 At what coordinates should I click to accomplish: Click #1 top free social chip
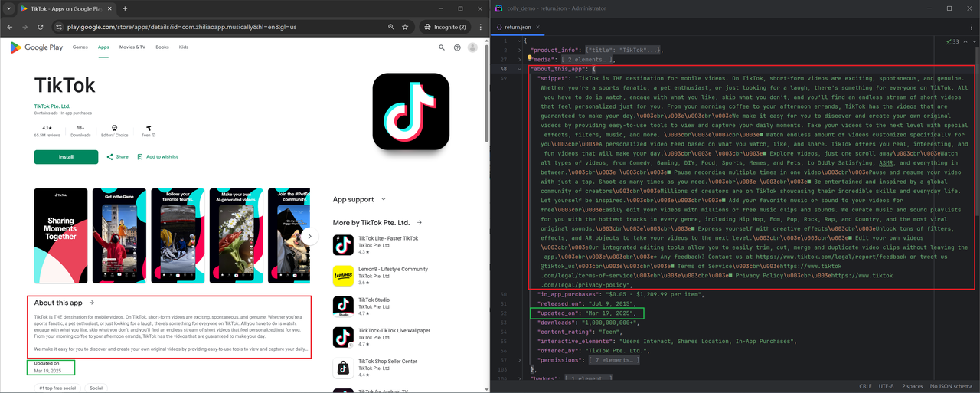coord(58,388)
